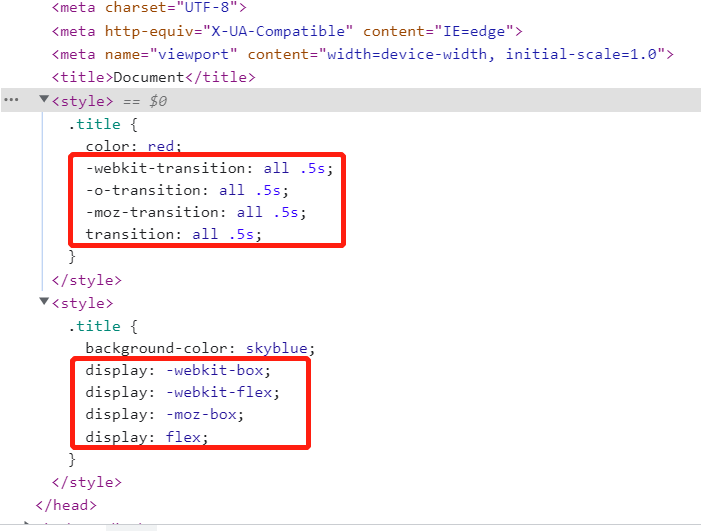The height and width of the screenshot is (531, 701).
Task: Click the display: -webkit-flex line
Action: coord(182,392)
